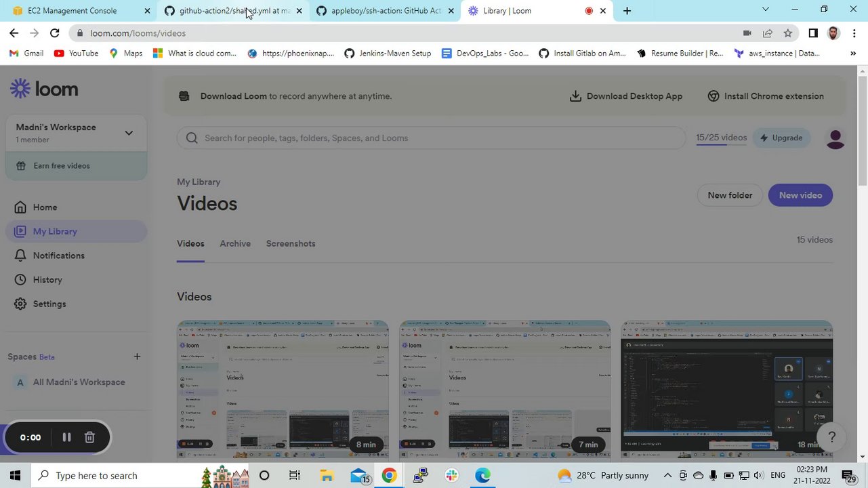
Task: Click New video button
Action: 800,195
